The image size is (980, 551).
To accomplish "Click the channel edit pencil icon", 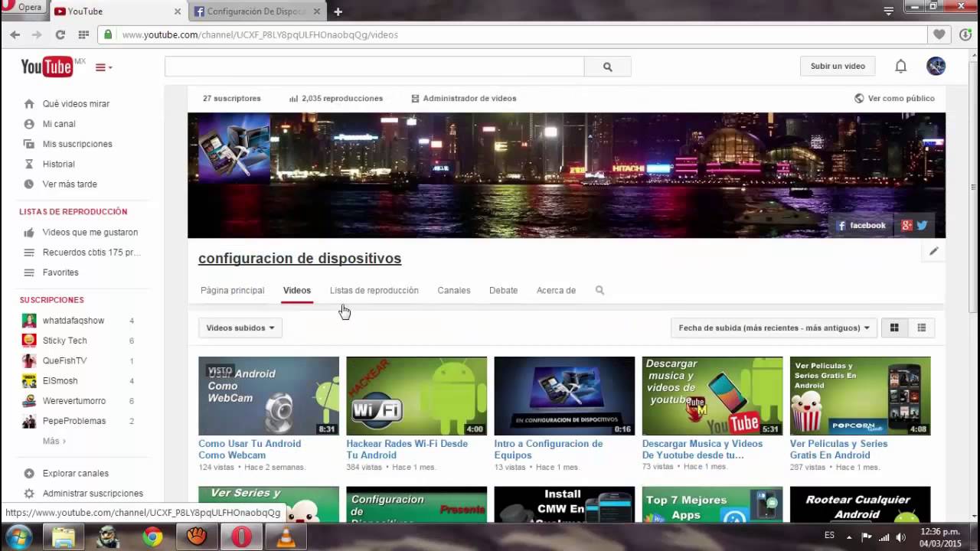I will pos(934,251).
